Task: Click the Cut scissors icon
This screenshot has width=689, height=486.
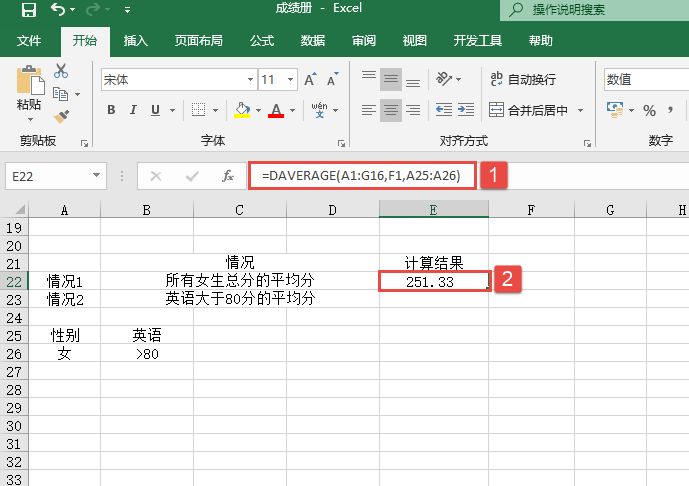Action: pyautogui.click(x=61, y=71)
